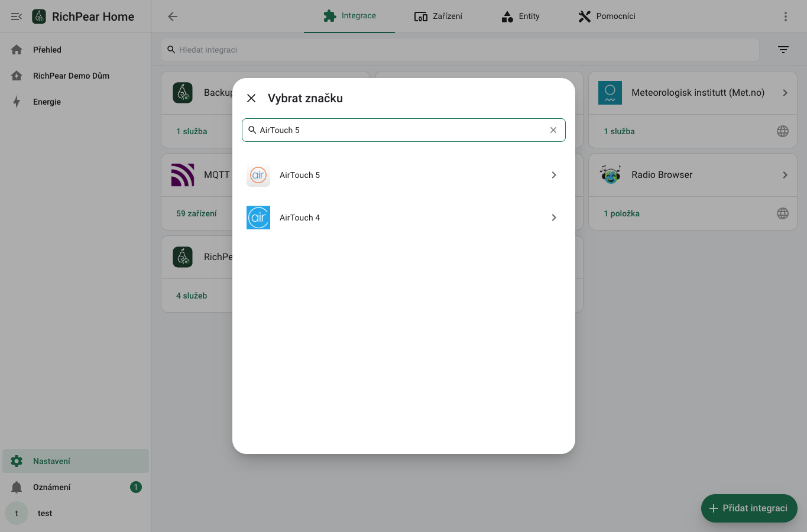Click the test user avatar
This screenshot has width=807, height=532.
pos(17,513)
